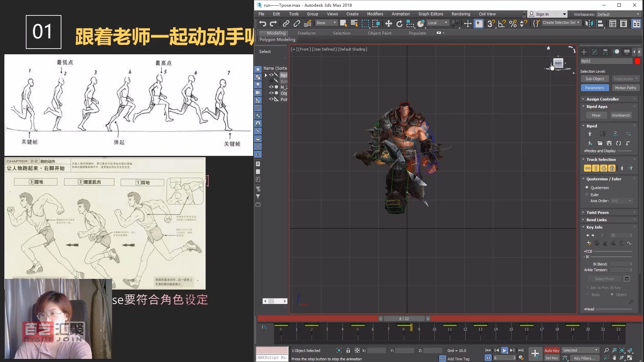Screen dimensions: 644x362
Task: Toggle Body Horizontal track lock
Action: tap(587, 168)
